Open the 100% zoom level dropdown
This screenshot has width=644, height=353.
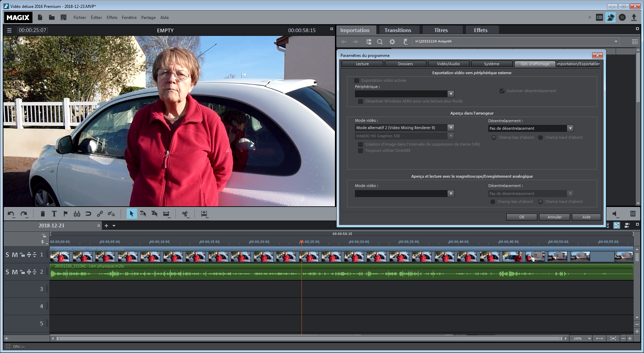[x=589, y=339]
